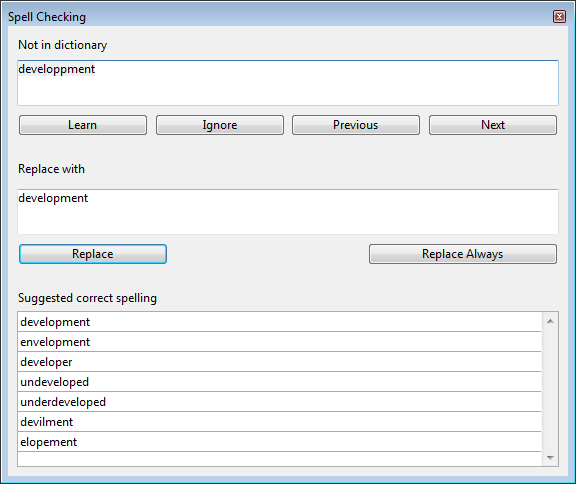Click the Learn button
The image size is (576, 484).
[x=83, y=125]
